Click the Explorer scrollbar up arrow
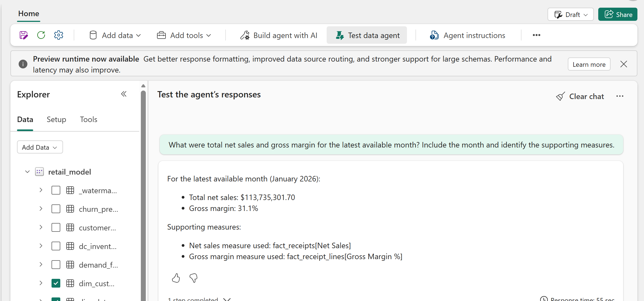 tap(143, 86)
